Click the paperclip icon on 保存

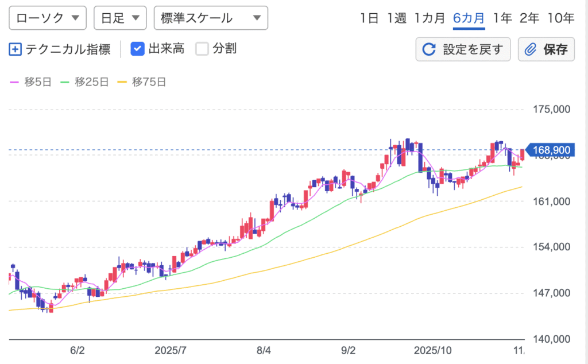(531, 49)
